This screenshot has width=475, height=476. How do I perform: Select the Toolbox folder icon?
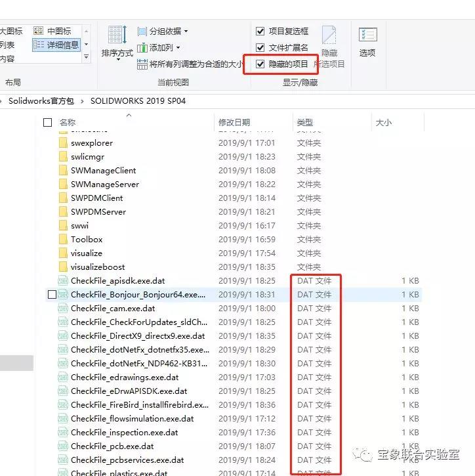coord(63,239)
